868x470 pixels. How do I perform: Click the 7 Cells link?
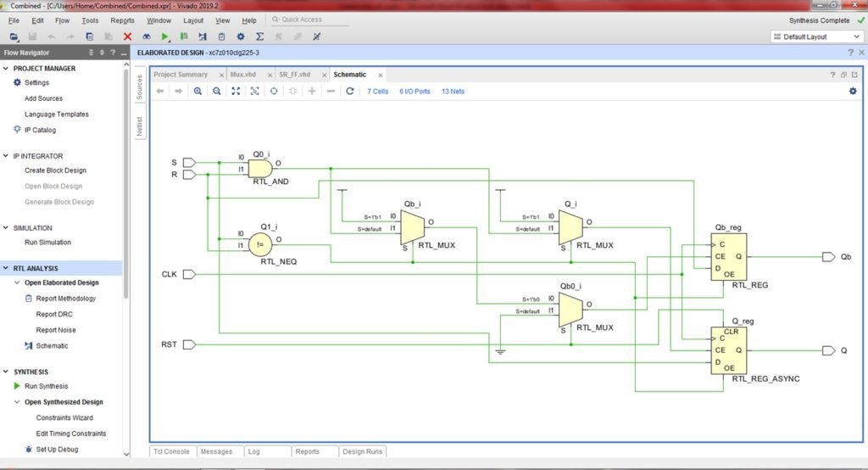(x=377, y=92)
